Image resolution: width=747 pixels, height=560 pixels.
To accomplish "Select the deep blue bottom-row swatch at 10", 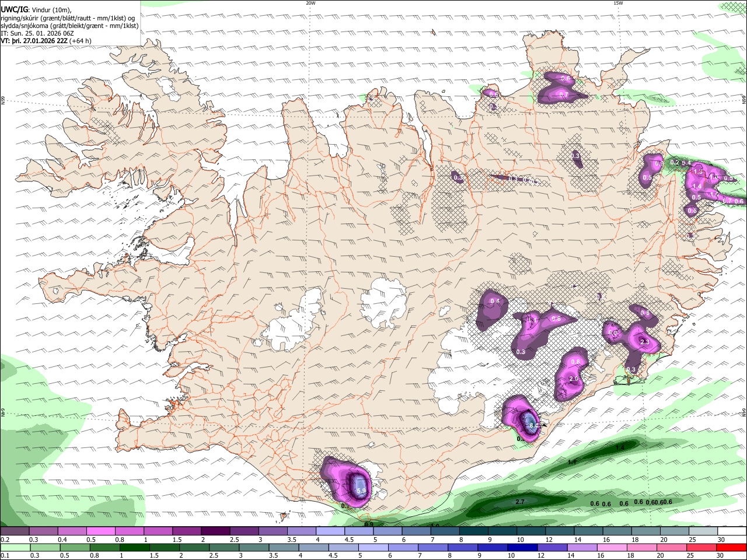I will click(522, 548).
